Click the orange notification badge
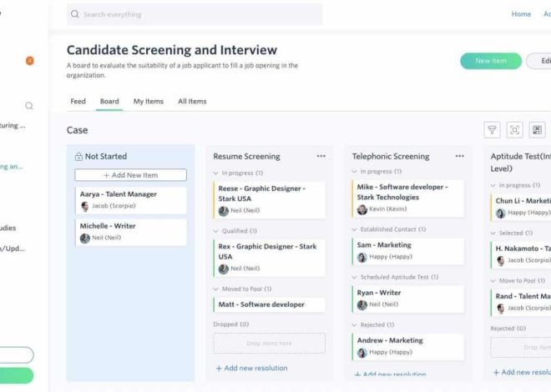This screenshot has width=551, height=392. coord(30,61)
